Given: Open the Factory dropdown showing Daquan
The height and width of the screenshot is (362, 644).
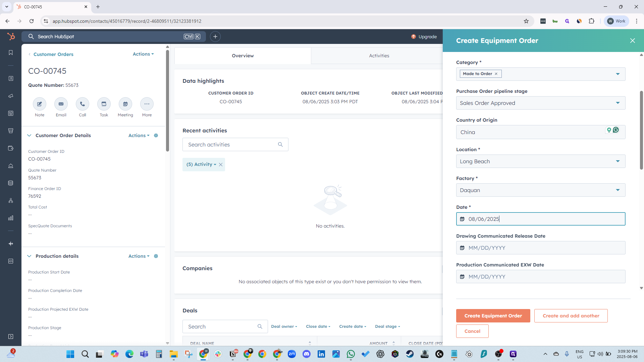Looking at the screenshot, I should (540, 190).
